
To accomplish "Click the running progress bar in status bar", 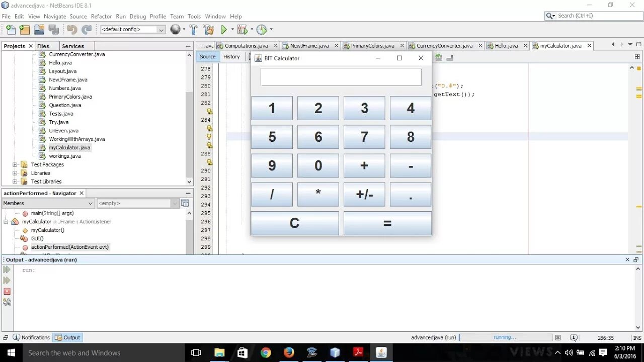I will pyautogui.click(x=505, y=338).
